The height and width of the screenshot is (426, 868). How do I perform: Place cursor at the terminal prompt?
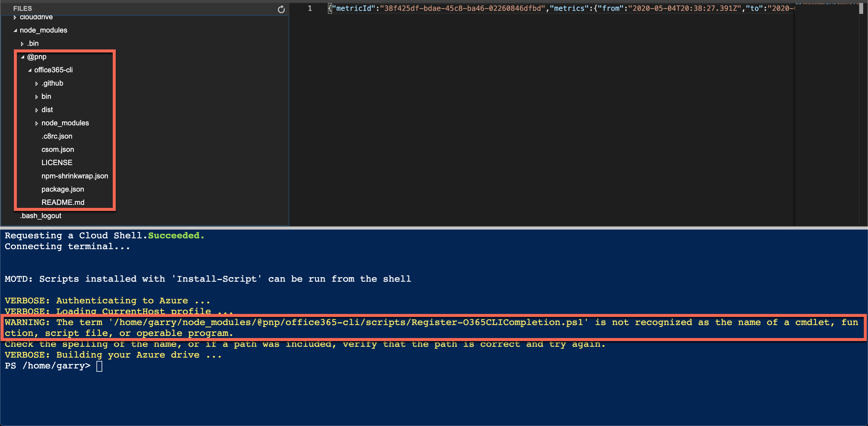99,366
